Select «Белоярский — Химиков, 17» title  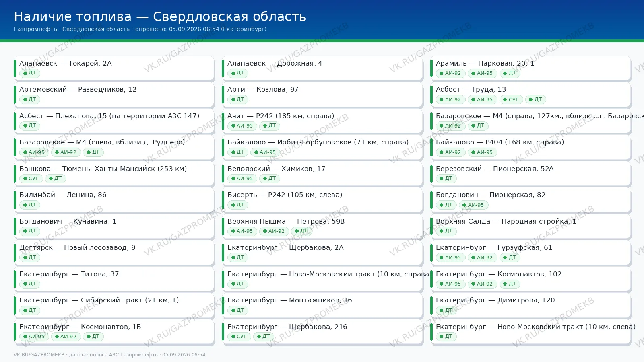(277, 169)
